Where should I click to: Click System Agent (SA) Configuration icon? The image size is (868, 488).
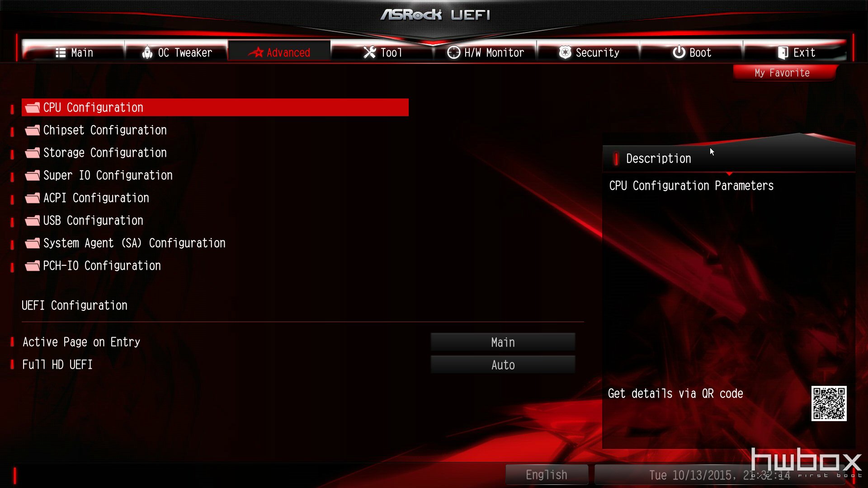(x=32, y=243)
